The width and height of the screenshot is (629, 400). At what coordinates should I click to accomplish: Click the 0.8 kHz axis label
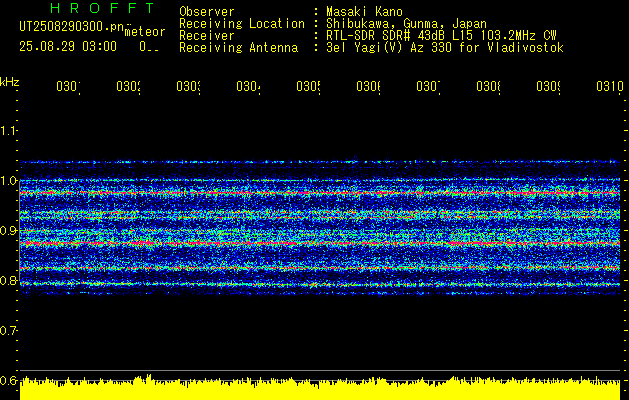pyautogui.click(x=8, y=280)
